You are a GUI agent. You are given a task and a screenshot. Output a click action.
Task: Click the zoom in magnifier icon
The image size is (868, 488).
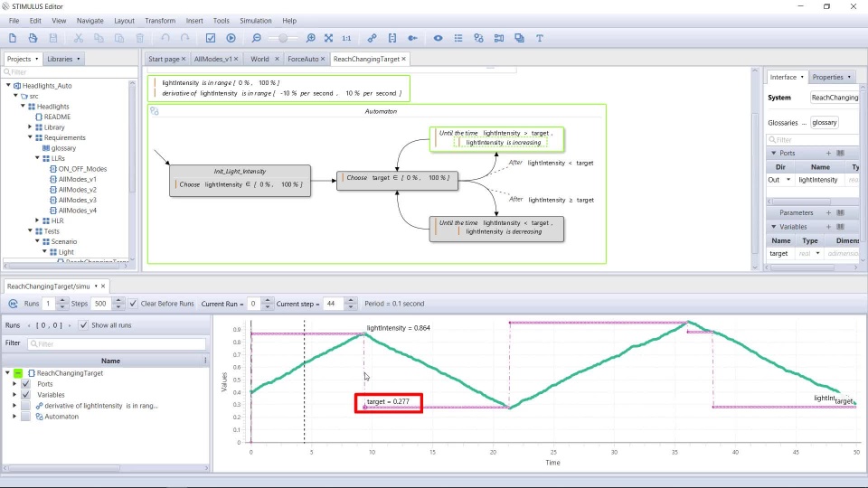tap(310, 38)
